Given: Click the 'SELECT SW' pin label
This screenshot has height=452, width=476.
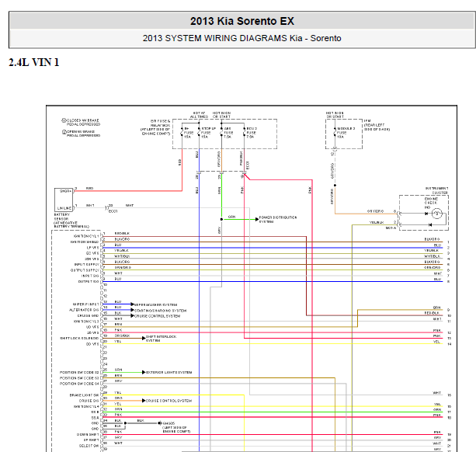Looking at the screenshot, I should (x=89, y=446).
